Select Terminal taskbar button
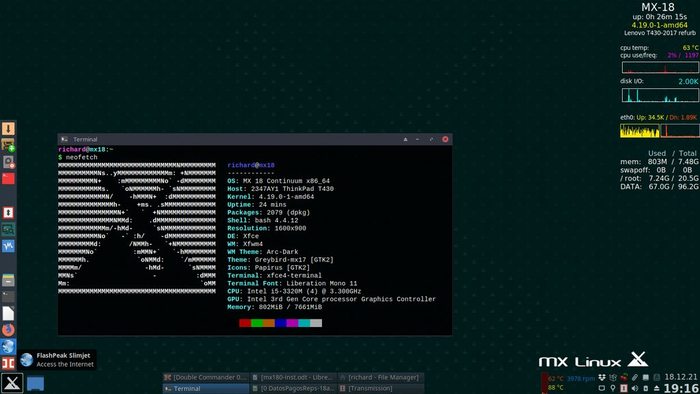The image size is (700, 394). [x=205, y=389]
